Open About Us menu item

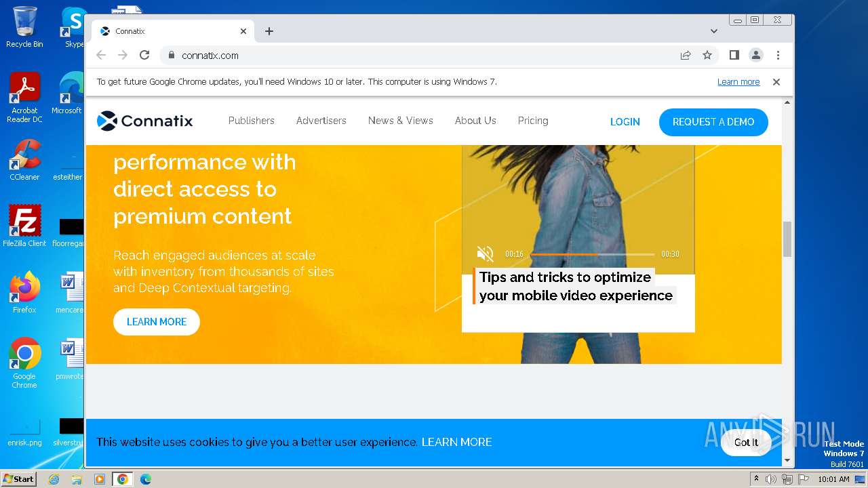475,121
